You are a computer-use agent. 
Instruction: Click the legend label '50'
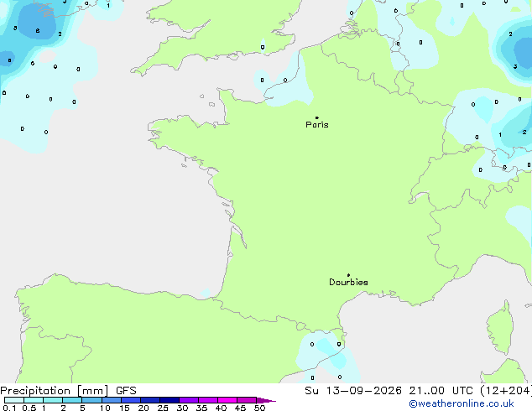point(259,408)
